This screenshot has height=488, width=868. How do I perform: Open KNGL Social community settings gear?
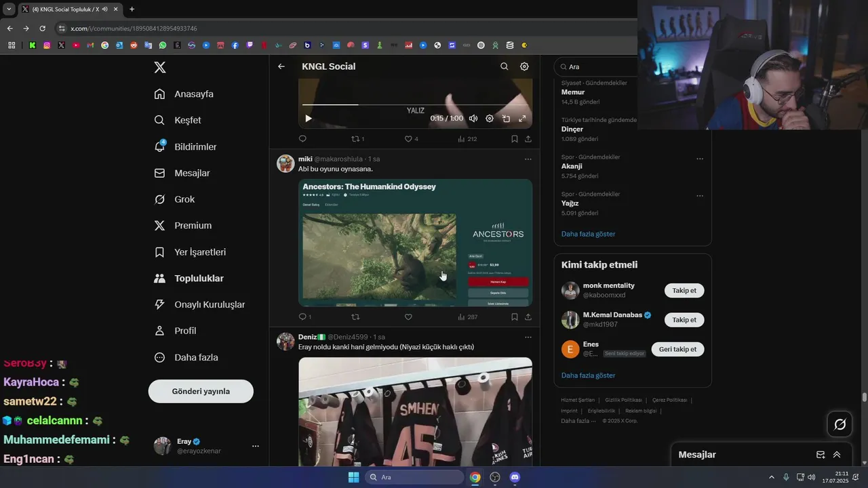click(x=524, y=66)
